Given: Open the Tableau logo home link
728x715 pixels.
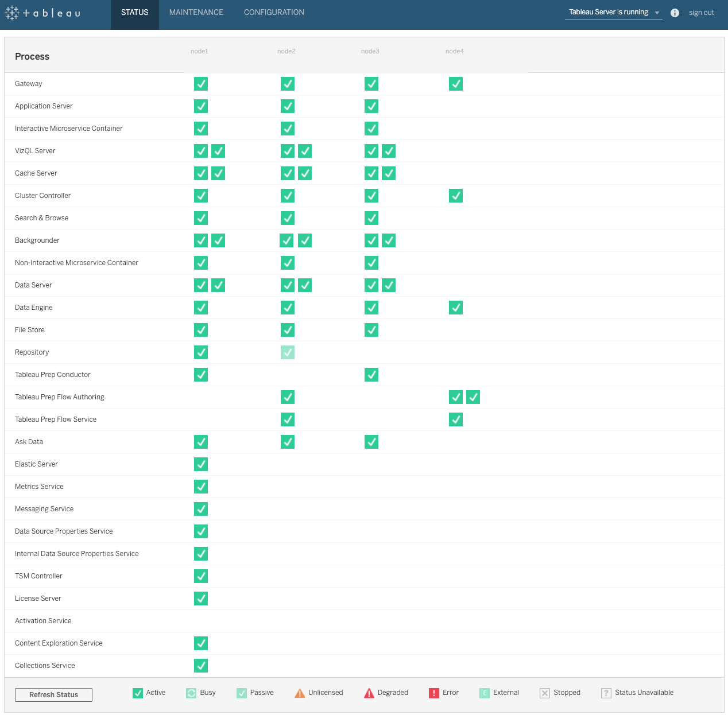Looking at the screenshot, I should tap(42, 13).
